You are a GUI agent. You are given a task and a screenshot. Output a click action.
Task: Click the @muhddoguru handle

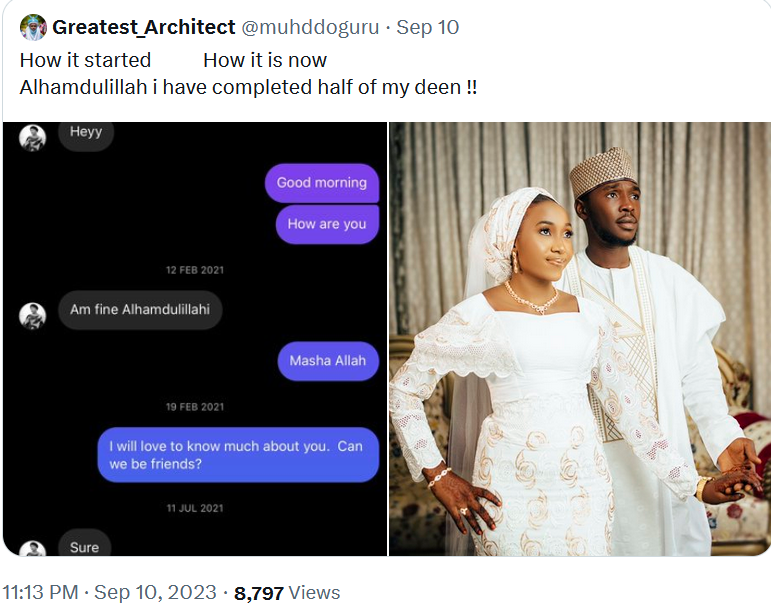pyautogui.click(x=310, y=27)
